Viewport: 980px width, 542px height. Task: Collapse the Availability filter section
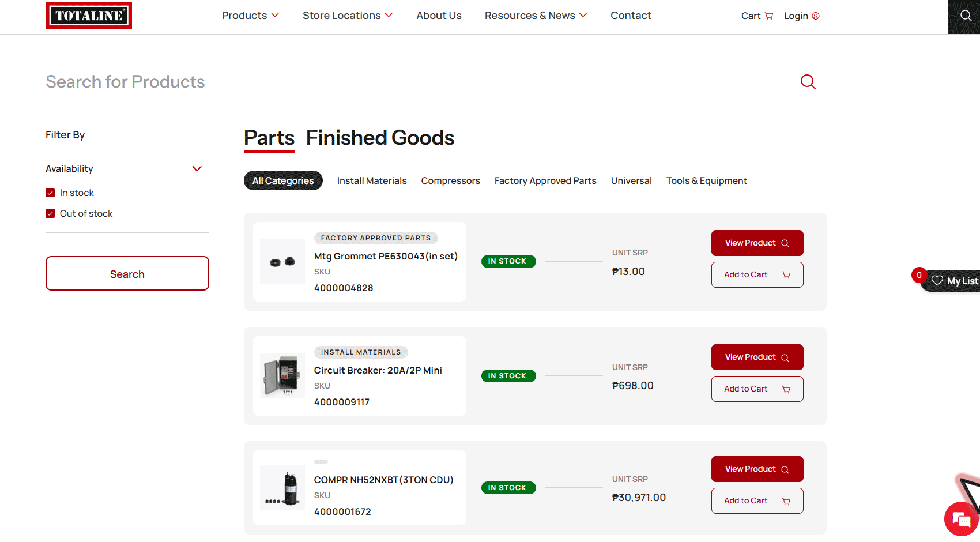pos(197,168)
